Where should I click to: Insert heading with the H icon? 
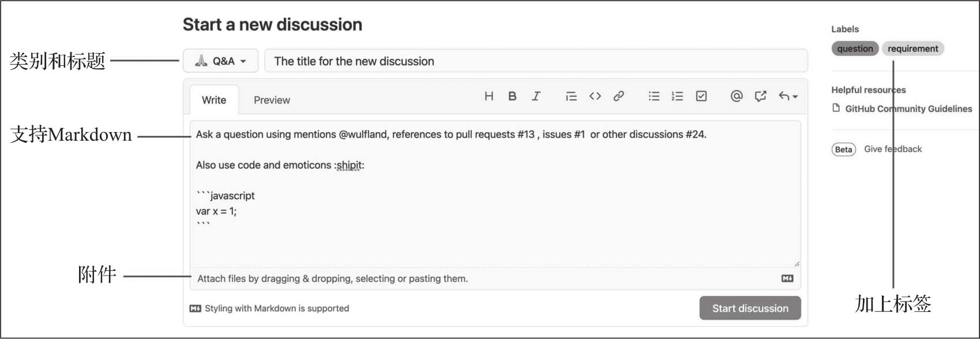coord(489,96)
